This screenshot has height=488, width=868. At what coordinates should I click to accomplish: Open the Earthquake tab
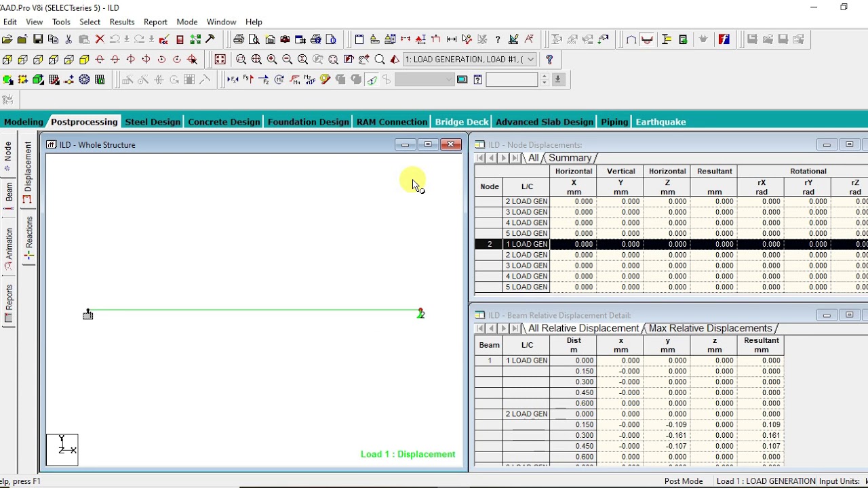(660, 122)
